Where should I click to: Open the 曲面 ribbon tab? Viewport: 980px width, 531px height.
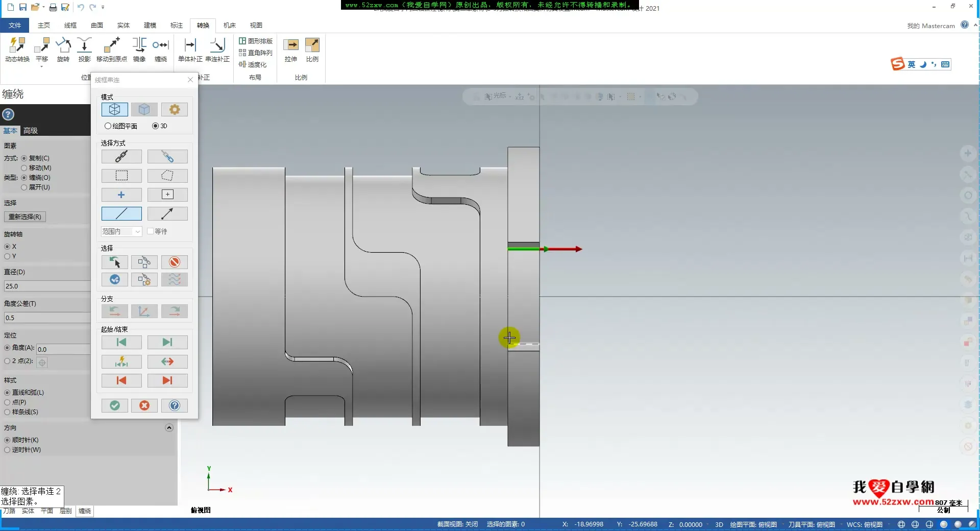click(x=97, y=25)
